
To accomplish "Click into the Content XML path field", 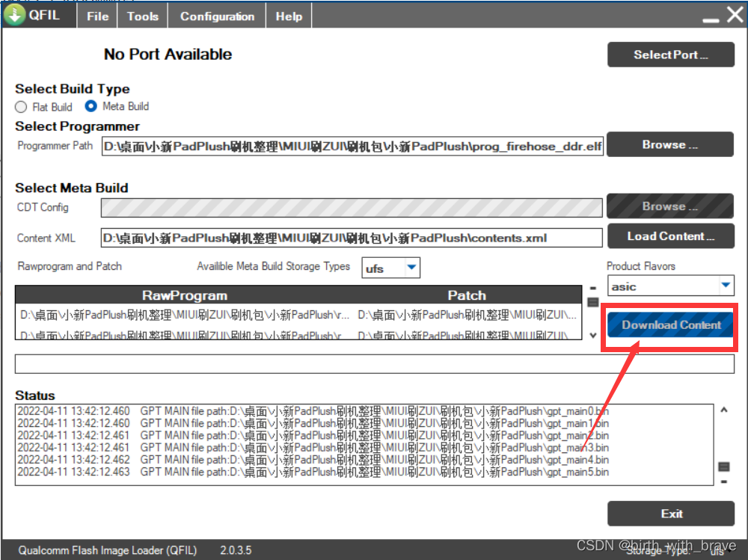I will (x=352, y=238).
